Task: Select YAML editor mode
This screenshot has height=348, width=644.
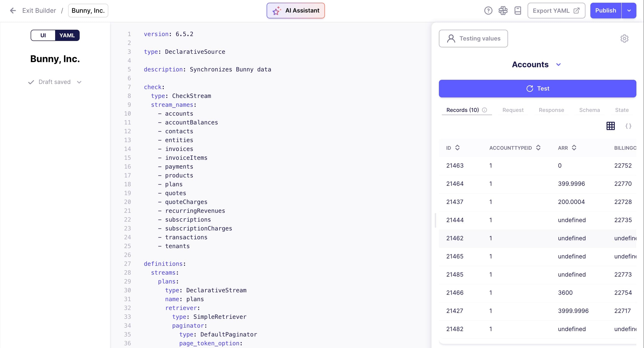Action: (67, 35)
